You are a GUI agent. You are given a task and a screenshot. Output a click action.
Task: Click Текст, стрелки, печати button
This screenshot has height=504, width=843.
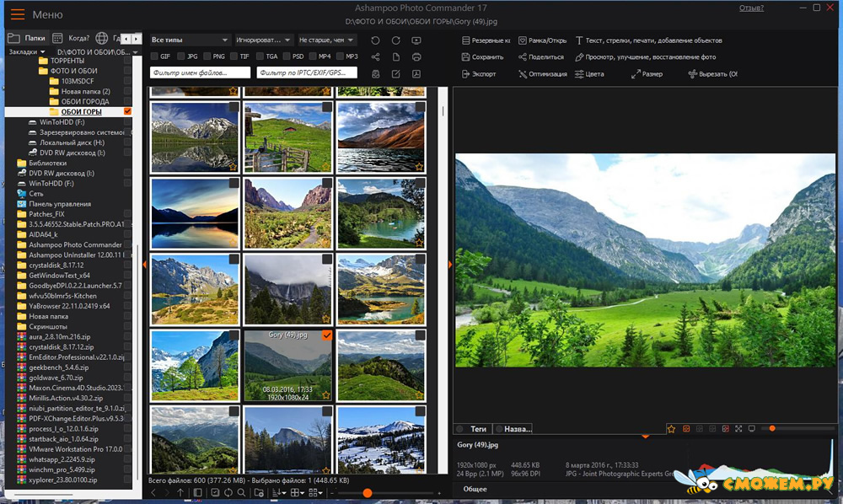[648, 40]
